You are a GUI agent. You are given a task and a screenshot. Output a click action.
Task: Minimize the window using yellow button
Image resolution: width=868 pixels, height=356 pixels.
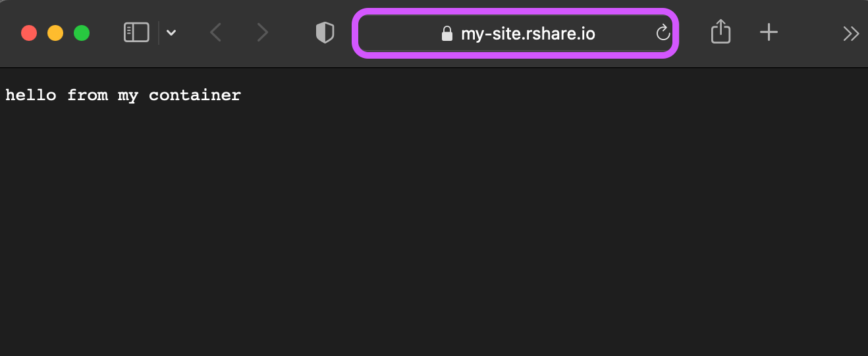click(55, 33)
